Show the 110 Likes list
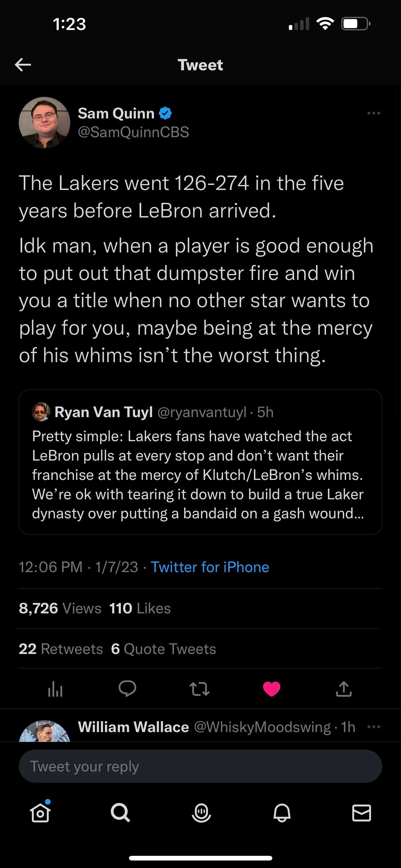Viewport: 401px width, 868px height. [x=140, y=608]
